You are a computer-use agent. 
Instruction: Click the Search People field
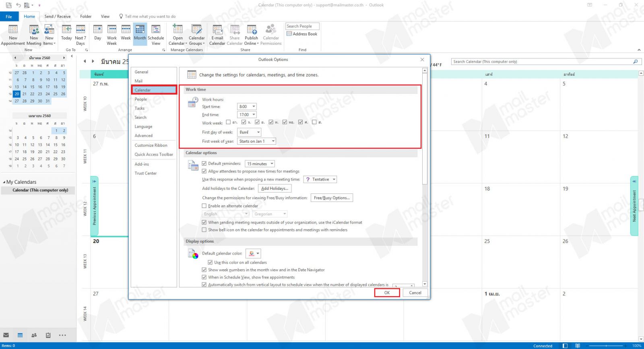point(302,26)
